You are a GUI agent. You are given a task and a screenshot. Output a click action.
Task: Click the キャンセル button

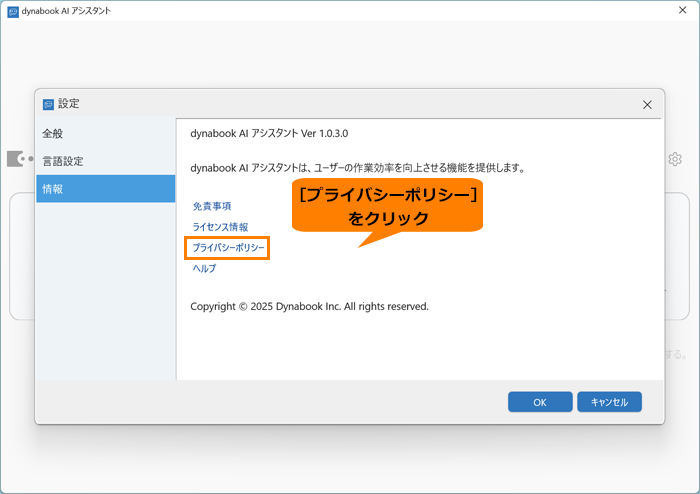609,402
